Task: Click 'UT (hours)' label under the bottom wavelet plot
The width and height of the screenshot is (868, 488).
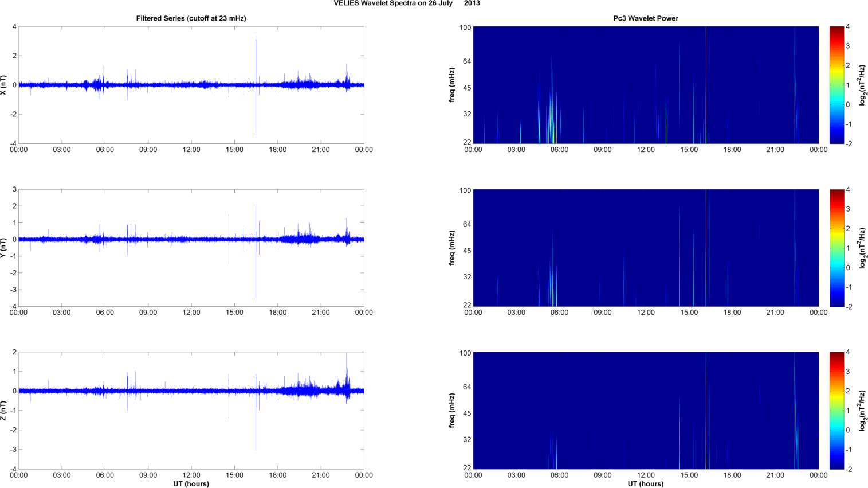Action: (x=646, y=483)
